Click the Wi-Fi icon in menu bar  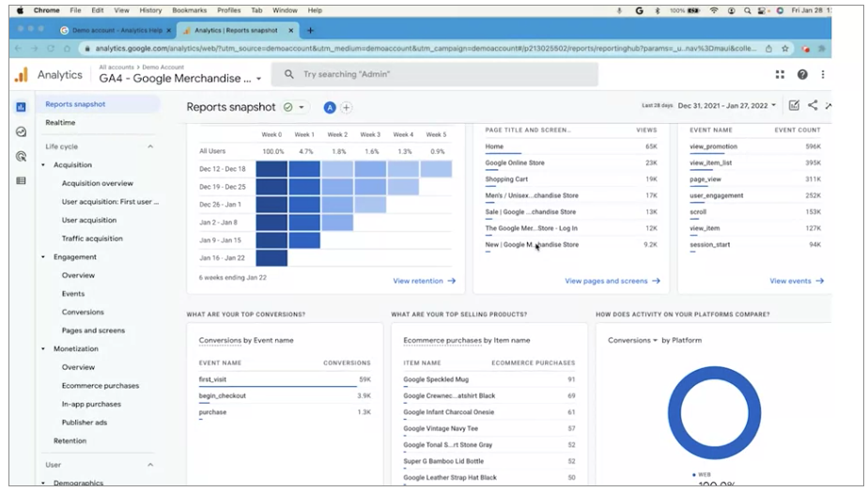pyautogui.click(x=715, y=10)
